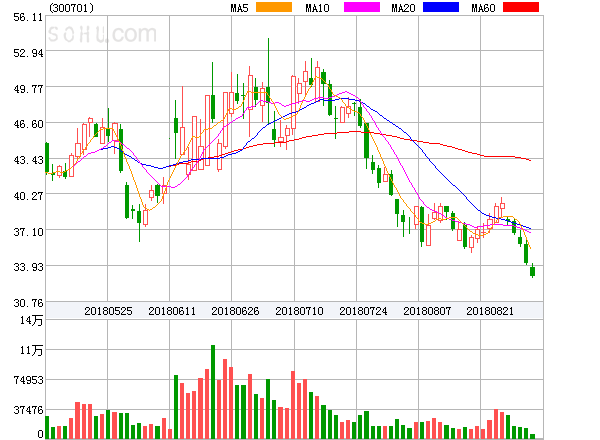This screenshot has height=440, width=600.
Task: Click the 56.11 price axis label
Action: [28, 17]
